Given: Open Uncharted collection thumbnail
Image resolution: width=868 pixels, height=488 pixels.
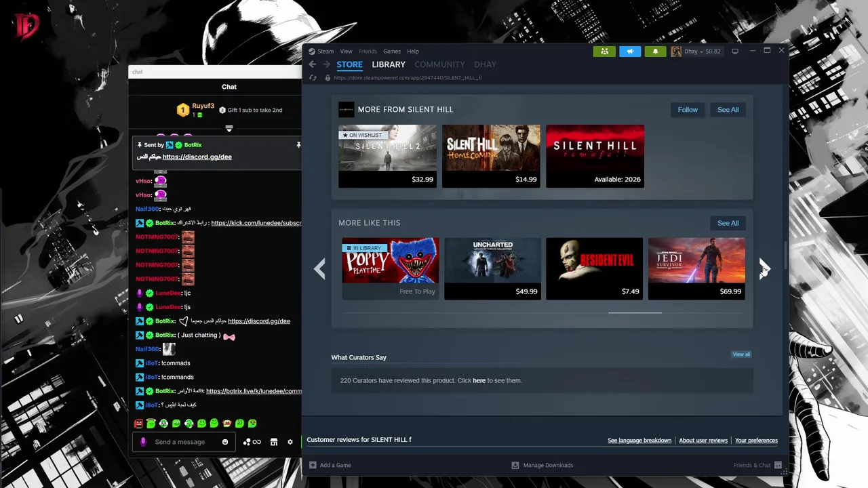Looking at the screenshot, I should coord(492,268).
